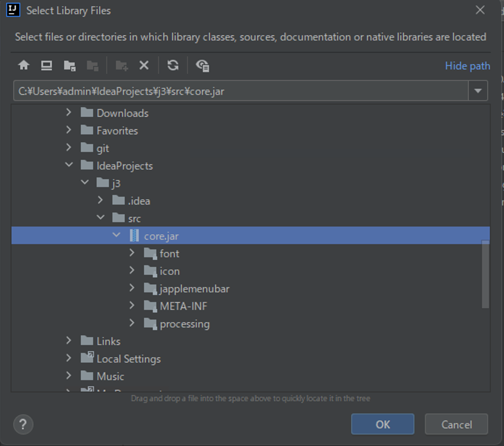The width and height of the screenshot is (504, 446).
Task: Collapse the IdeaProjects folder
Action: [69, 165]
